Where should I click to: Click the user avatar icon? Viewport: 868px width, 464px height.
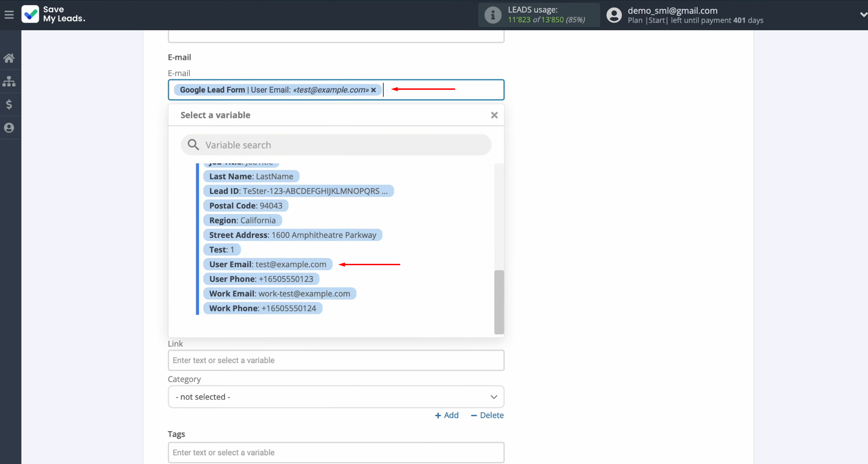[614, 15]
